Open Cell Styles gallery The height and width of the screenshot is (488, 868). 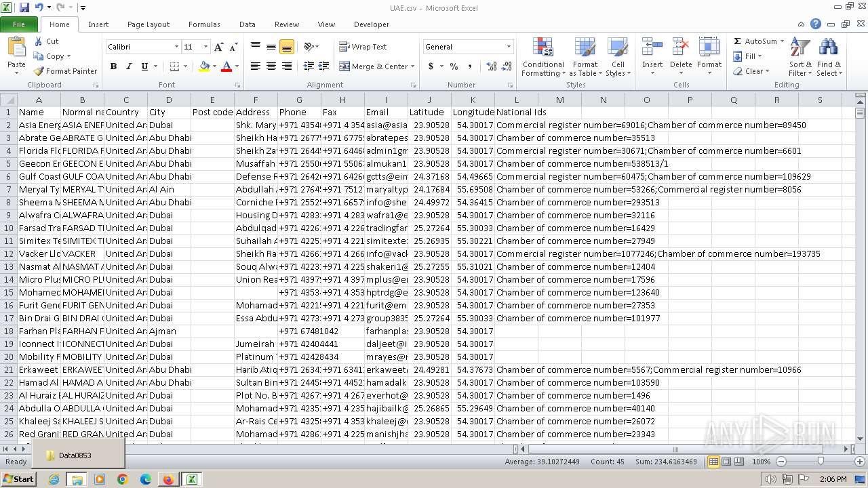617,58
